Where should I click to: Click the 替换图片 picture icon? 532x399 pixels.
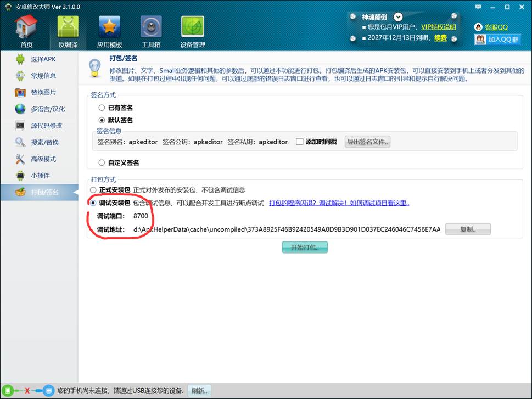(20, 92)
